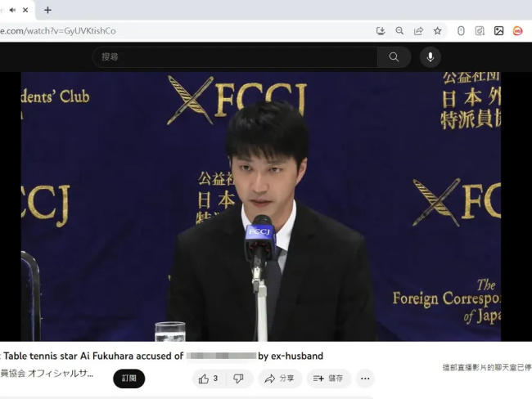Viewport: 532px width, 399px height.
Task: Click the video player to pause
Action: coord(261,206)
